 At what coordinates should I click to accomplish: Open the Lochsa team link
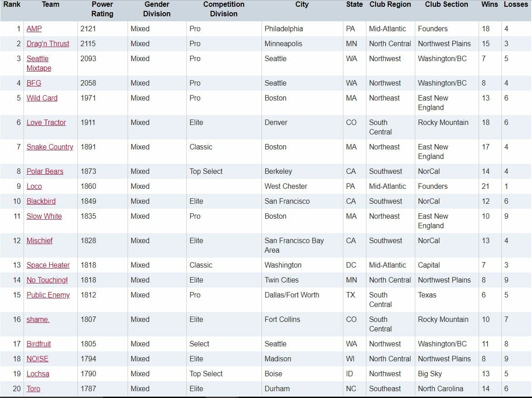(38, 374)
